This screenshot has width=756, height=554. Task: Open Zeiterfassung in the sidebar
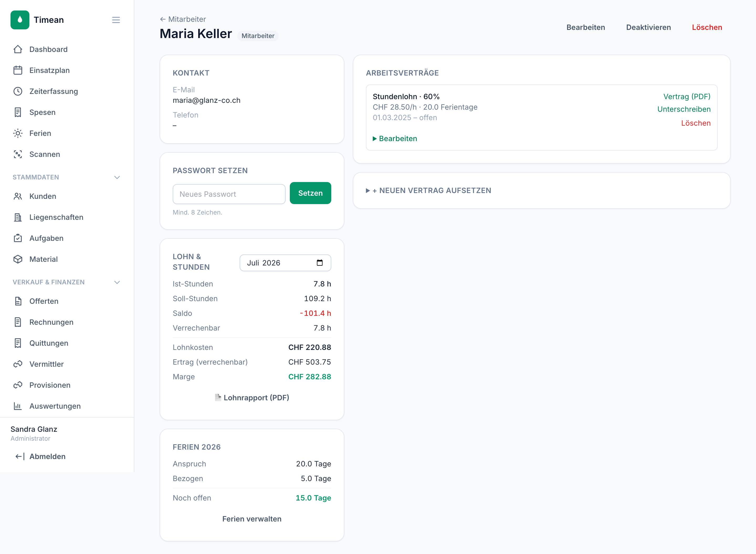coord(67,91)
